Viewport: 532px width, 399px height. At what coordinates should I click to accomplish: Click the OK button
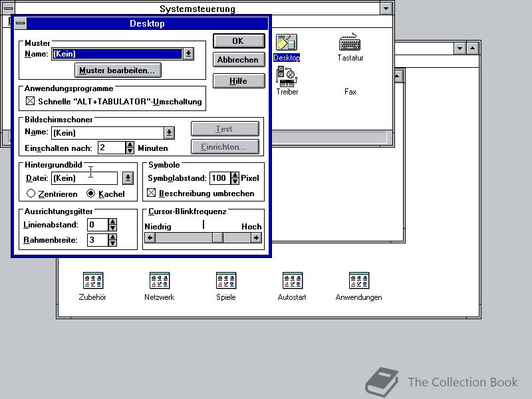239,41
